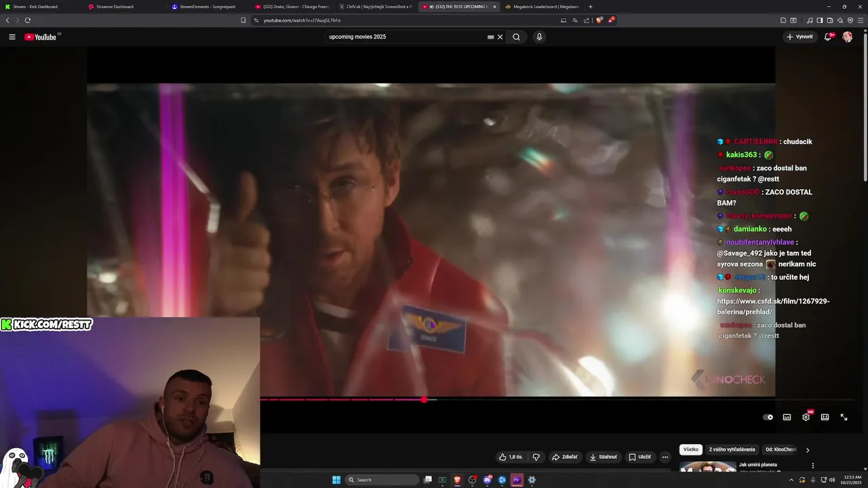Enter fullscreen mode
This screenshot has height=488, width=868.
pyautogui.click(x=844, y=418)
